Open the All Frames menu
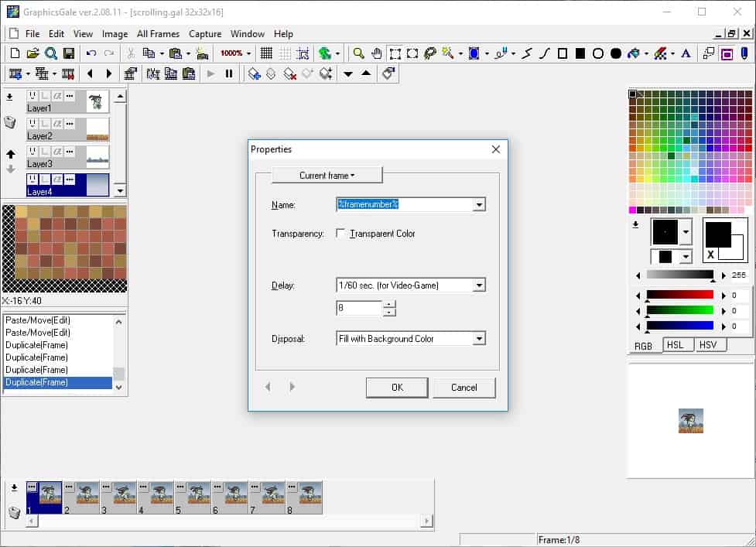The height and width of the screenshot is (547, 756). [x=158, y=34]
